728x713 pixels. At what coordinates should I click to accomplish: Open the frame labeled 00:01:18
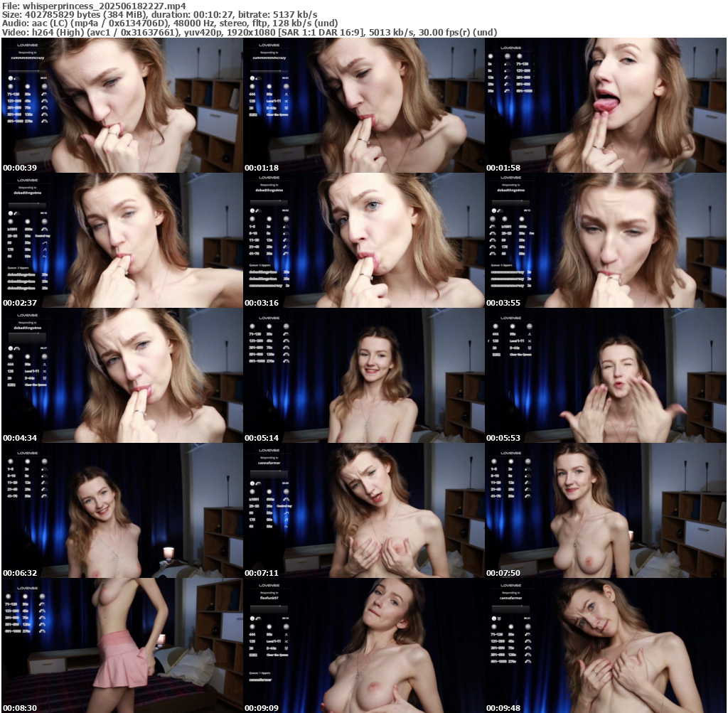[363, 105]
